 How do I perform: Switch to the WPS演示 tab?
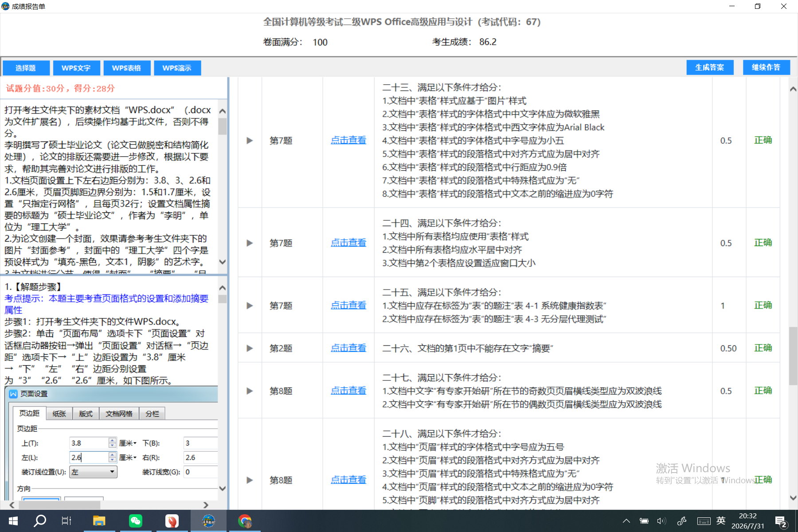177,68
